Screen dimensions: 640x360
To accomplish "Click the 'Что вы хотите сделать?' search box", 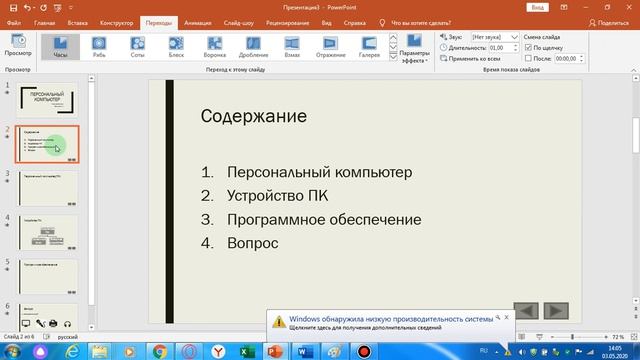I will (x=421, y=23).
